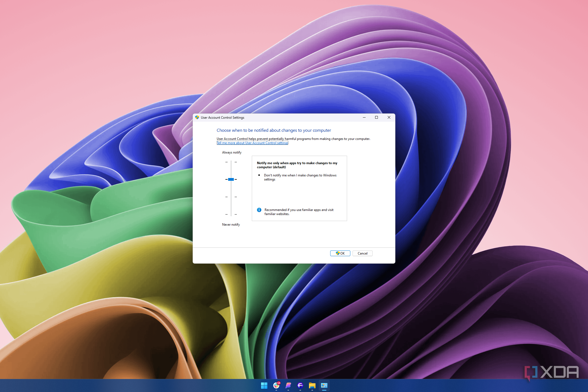This screenshot has width=588, height=392.
Task: Click the blue info icon beside Recommended text
Action: (259, 210)
